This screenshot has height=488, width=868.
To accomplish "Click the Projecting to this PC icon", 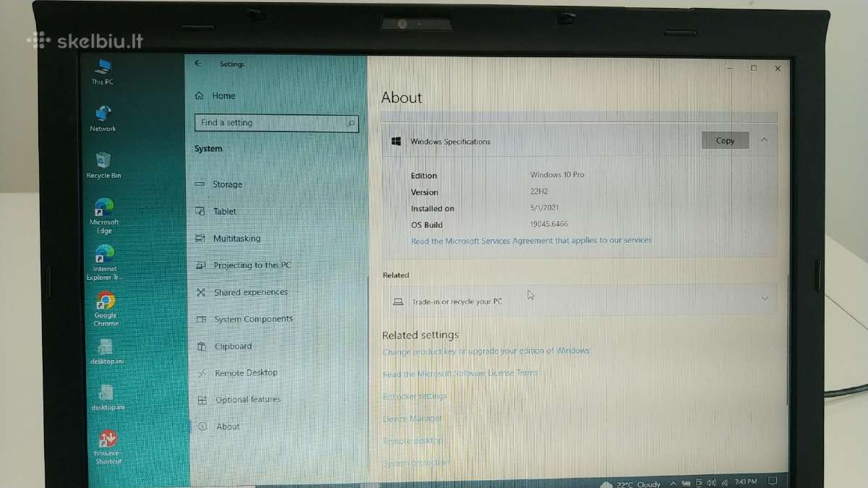I will [201, 265].
